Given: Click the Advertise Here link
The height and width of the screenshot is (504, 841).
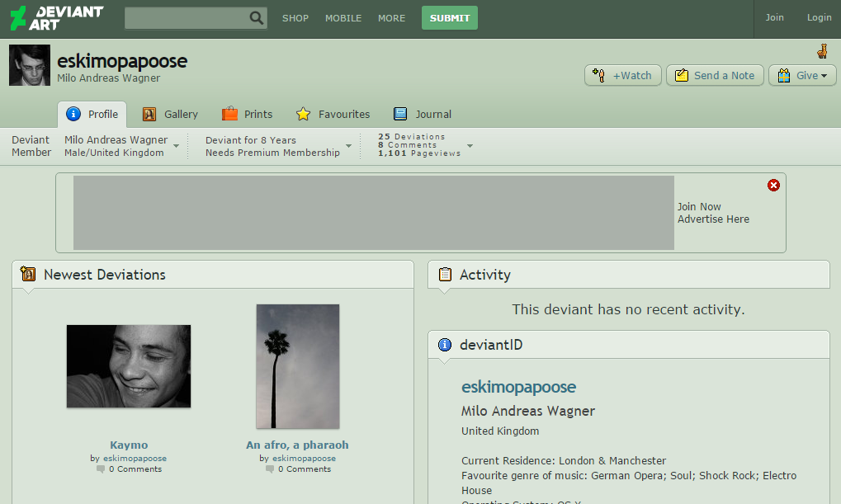Looking at the screenshot, I should click(x=713, y=219).
